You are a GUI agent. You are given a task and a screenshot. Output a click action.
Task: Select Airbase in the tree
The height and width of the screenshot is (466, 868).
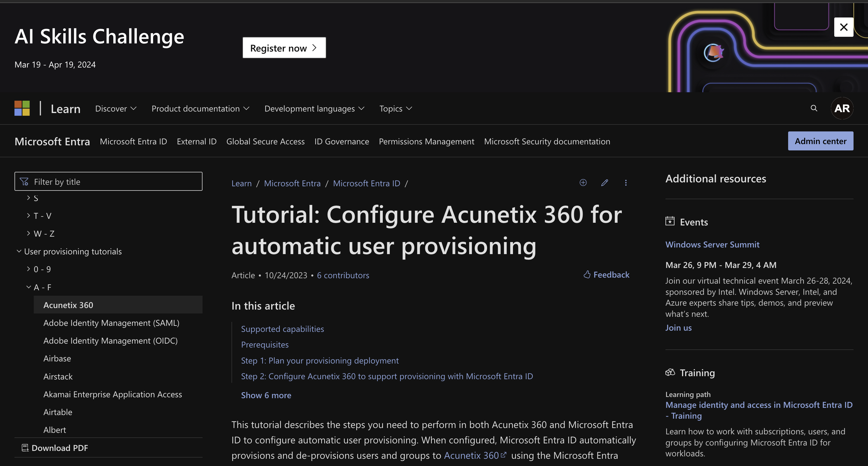click(x=57, y=358)
